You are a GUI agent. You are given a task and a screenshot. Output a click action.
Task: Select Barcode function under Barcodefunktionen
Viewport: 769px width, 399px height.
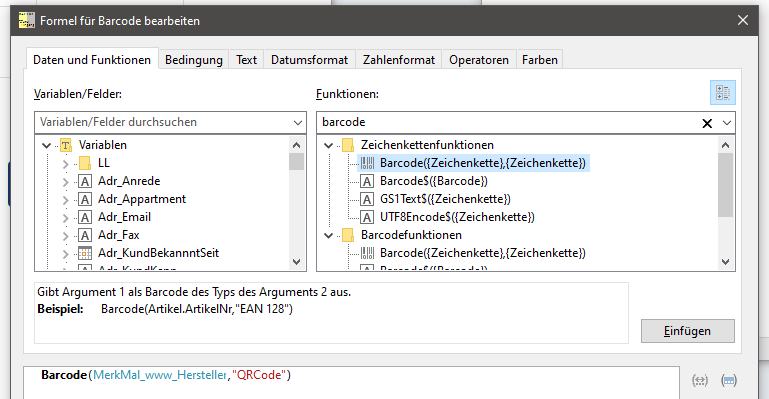483,253
